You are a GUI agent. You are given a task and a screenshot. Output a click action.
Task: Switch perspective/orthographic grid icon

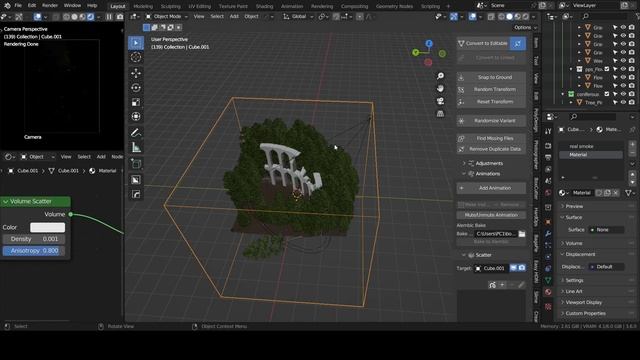(x=440, y=114)
